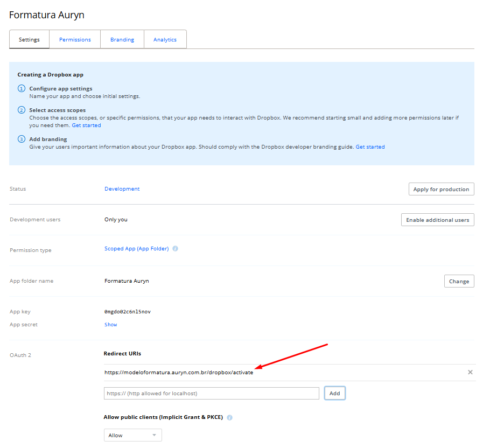490x448 pixels.
Task: Open Scoped App (App Folder) link
Action: click(x=137, y=249)
